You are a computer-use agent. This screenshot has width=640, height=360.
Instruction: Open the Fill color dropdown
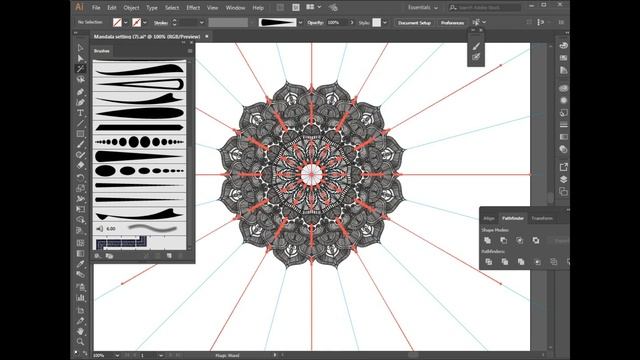125,23
